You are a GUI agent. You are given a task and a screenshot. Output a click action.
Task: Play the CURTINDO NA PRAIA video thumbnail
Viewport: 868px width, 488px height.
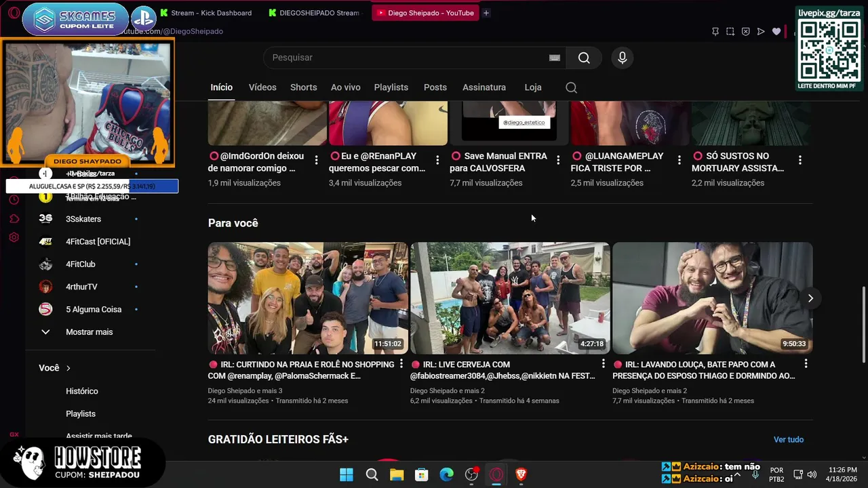pyautogui.click(x=308, y=298)
